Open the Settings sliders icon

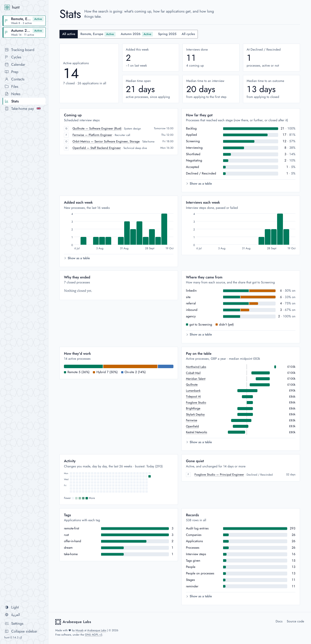point(7,623)
